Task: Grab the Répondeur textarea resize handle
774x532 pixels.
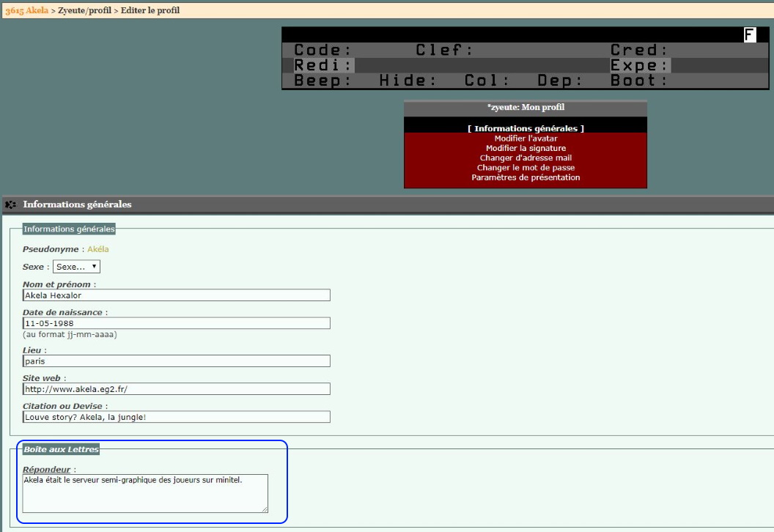Action: point(265,509)
